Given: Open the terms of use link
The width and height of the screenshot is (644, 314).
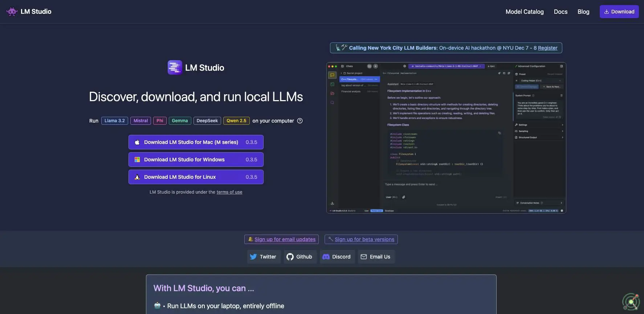Looking at the screenshot, I should (229, 192).
